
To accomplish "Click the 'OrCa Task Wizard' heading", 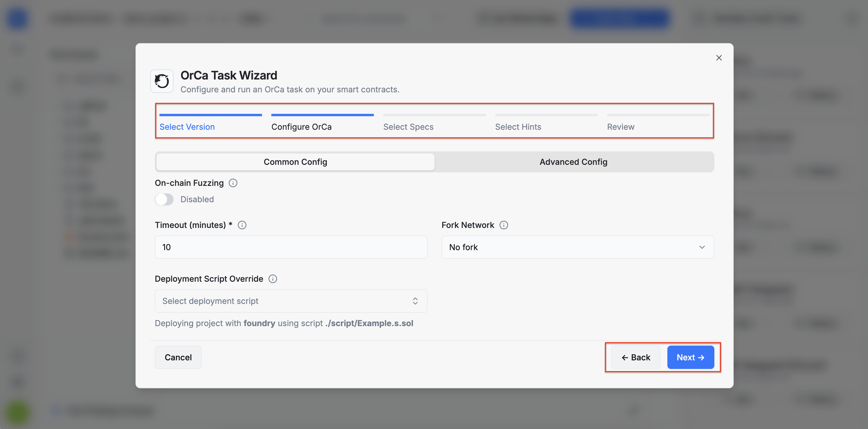I will coord(229,75).
